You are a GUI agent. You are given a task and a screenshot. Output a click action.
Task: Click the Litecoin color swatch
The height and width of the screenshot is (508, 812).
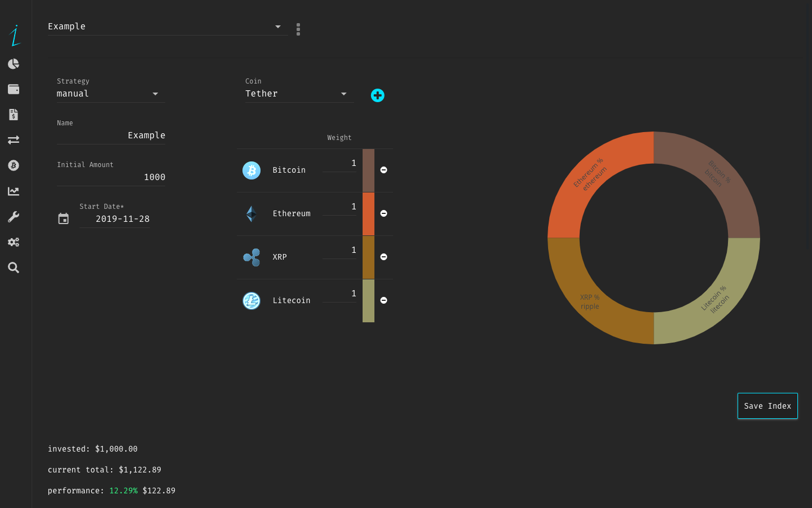tap(368, 301)
